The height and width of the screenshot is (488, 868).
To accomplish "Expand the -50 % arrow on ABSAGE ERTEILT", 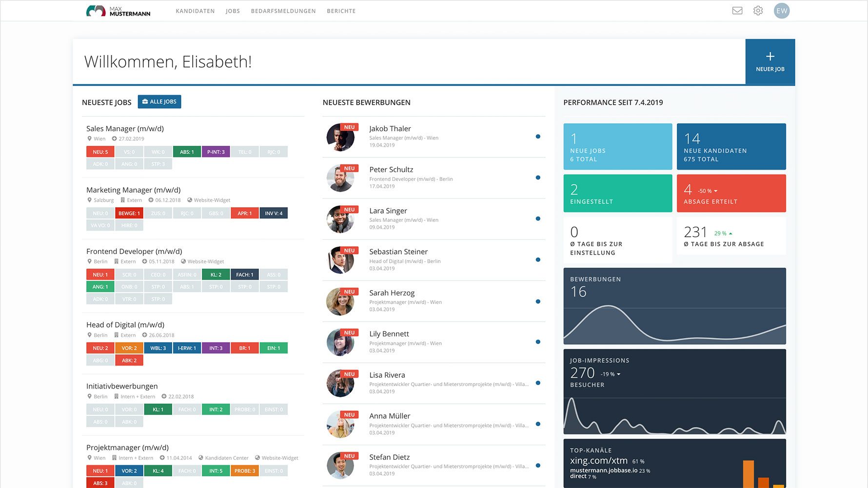I will tap(715, 191).
